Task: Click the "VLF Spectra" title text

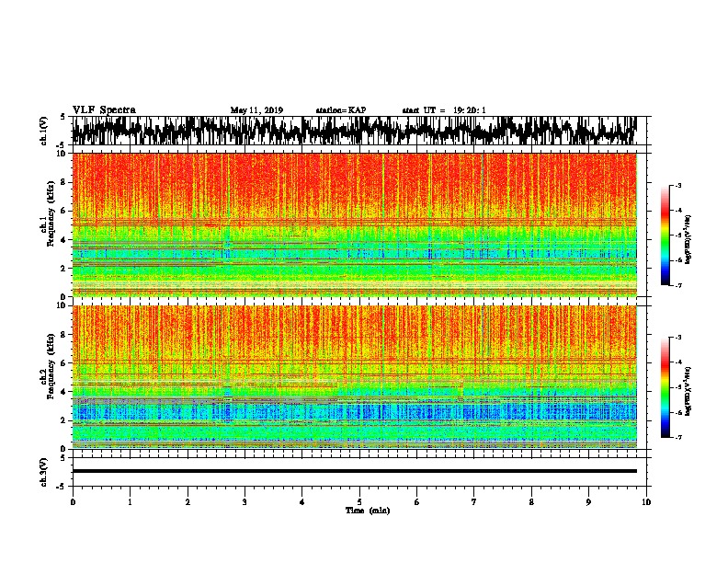Action: tap(104, 109)
